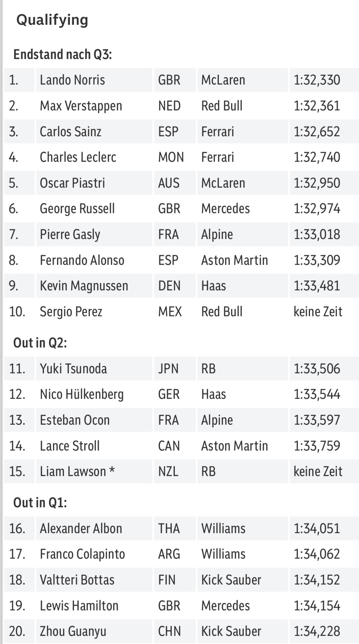Screen dimensions: 359x644
Task: Select Valtteri Bottas's FIN country code
Action: [x=167, y=580]
